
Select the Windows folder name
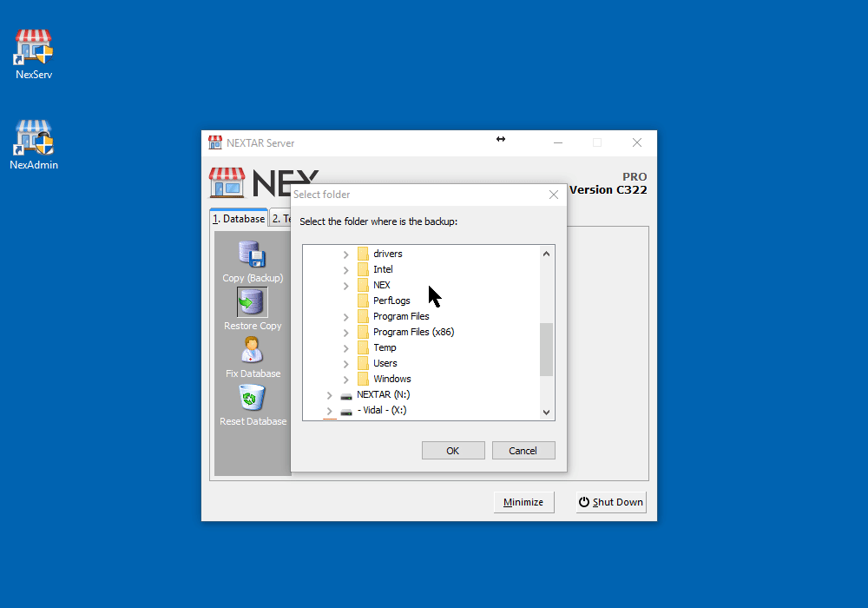(392, 379)
